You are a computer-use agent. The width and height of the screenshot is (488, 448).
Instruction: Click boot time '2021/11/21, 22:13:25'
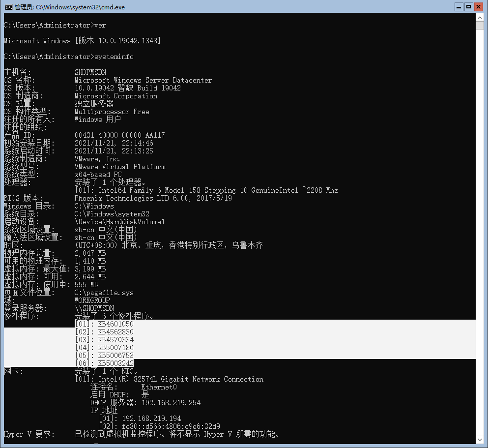click(x=114, y=151)
